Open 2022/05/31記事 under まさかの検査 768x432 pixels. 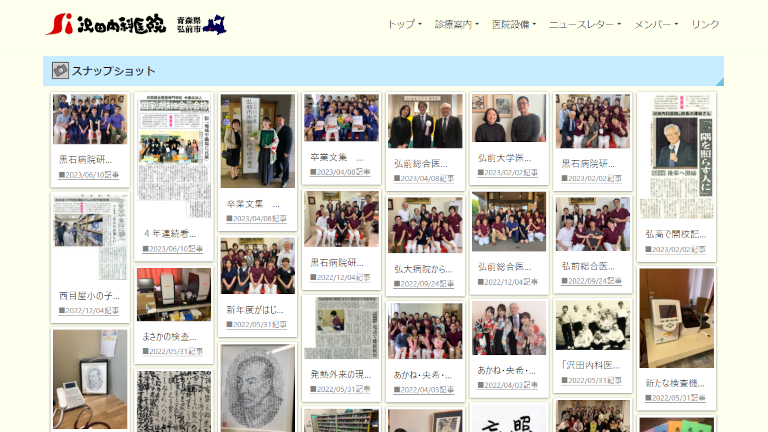point(172,351)
